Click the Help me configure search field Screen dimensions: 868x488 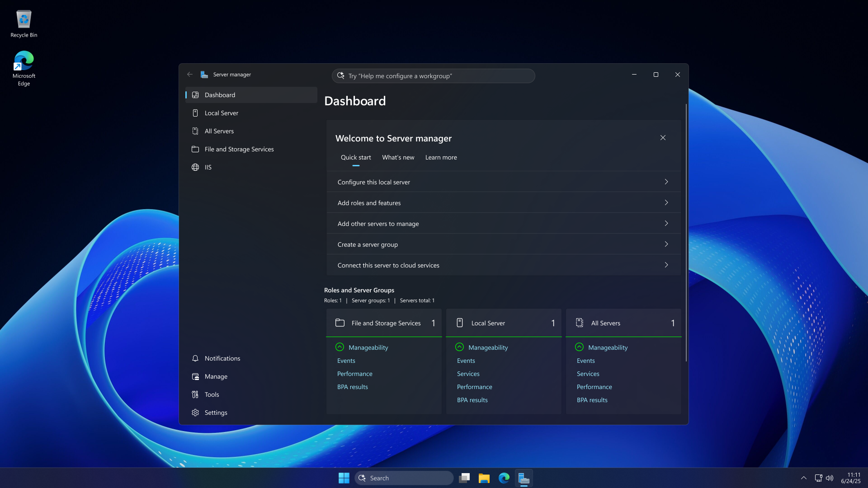[433, 76]
